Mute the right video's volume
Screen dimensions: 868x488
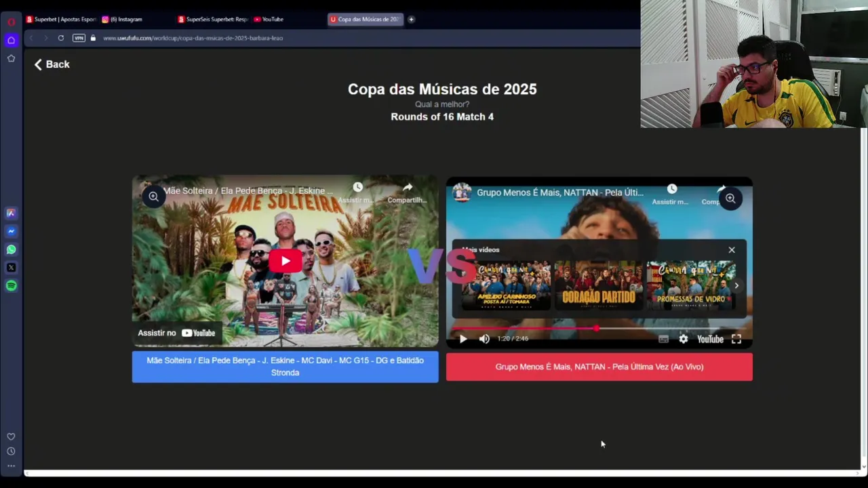[484, 339]
